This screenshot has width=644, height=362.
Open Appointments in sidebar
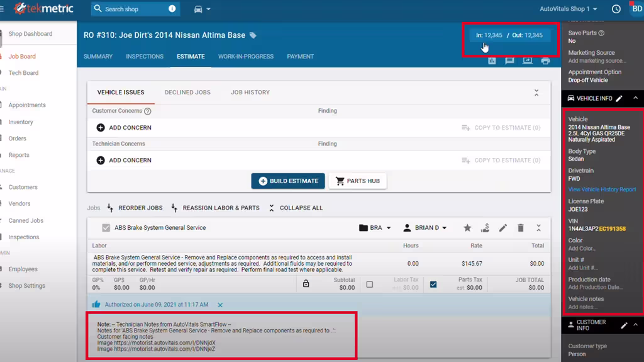click(x=27, y=105)
